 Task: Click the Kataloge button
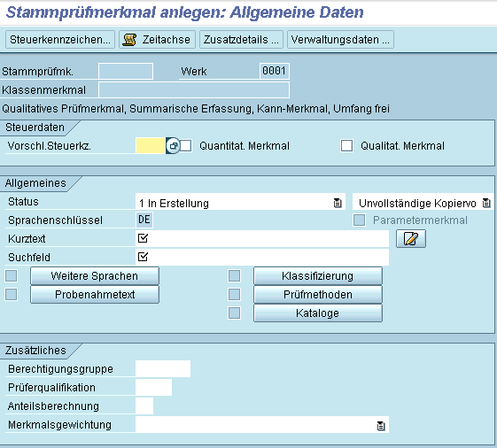(318, 313)
